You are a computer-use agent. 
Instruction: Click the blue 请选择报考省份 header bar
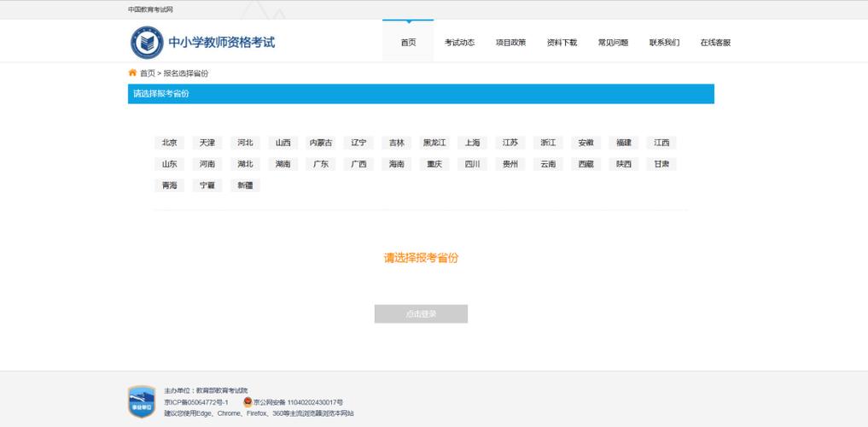pyautogui.click(x=421, y=94)
